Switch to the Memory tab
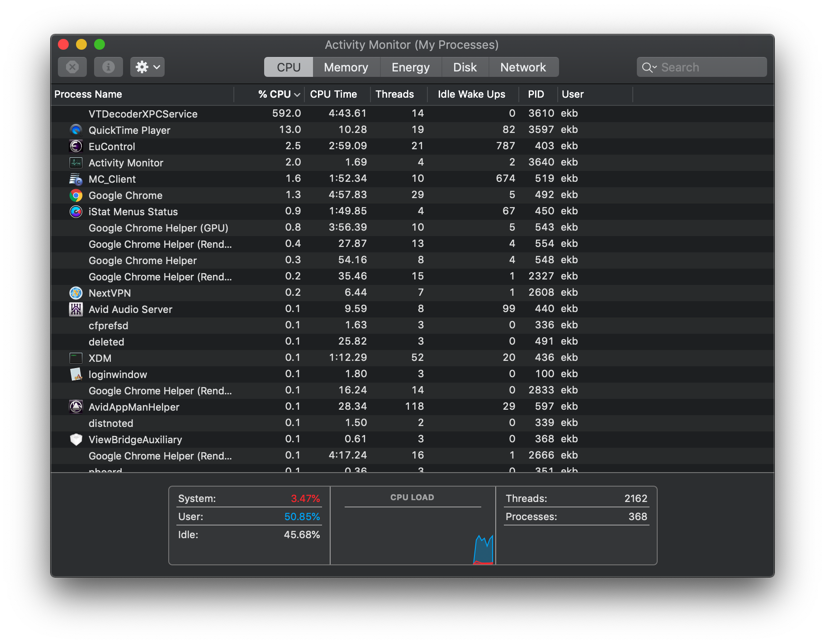Image resolution: width=825 pixels, height=644 pixels. 346,67
